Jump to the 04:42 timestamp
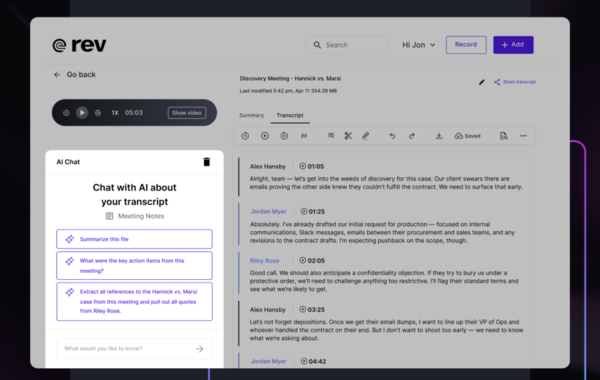The height and width of the screenshot is (380, 600). pos(313,361)
